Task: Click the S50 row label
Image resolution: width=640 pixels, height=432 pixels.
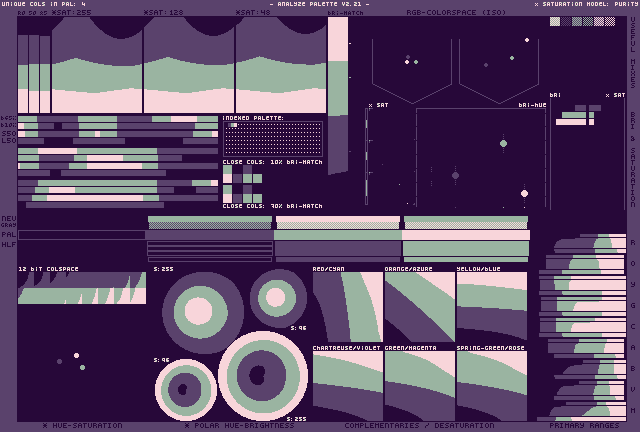Action: (9, 134)
